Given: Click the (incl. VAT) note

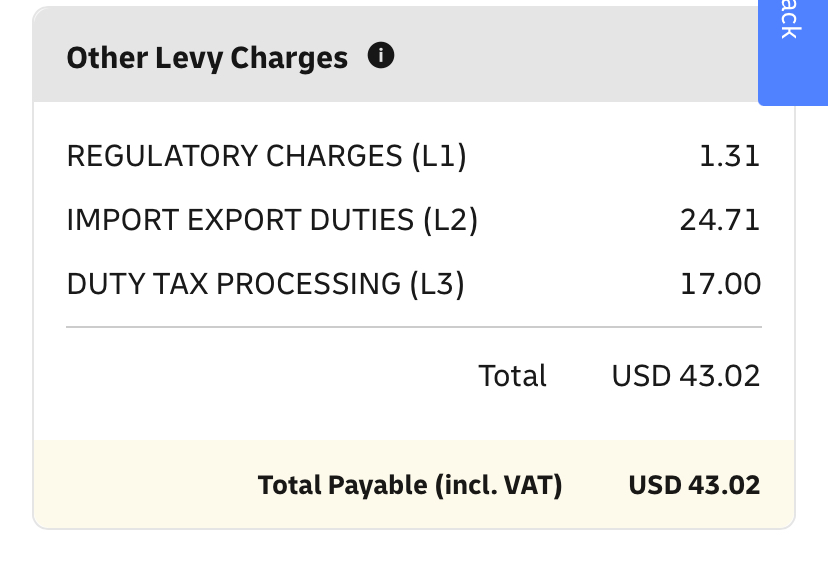Looking at the screenshot, I should click(498, 486).
